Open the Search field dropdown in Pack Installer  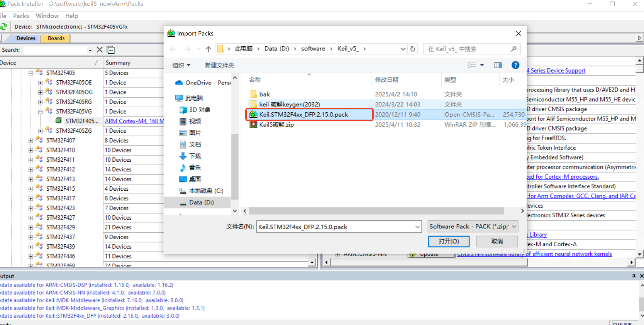click(x=90, y=50)
